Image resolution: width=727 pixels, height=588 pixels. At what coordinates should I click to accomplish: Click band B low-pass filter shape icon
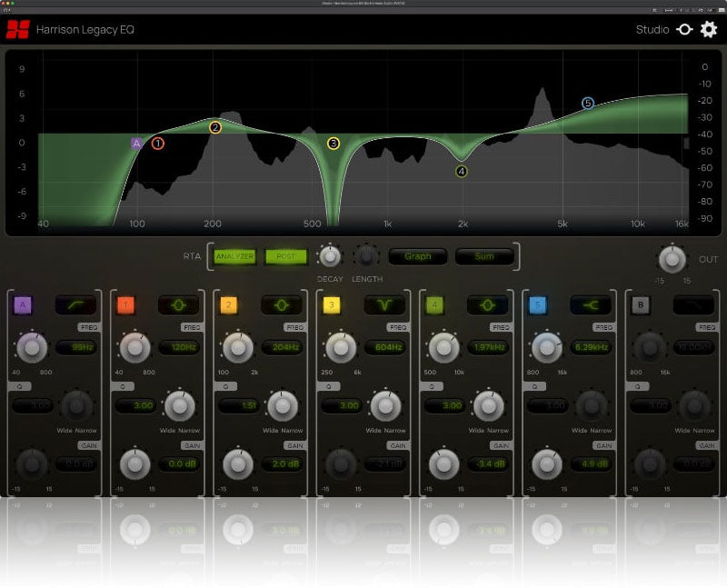click(x=693, y=305)
